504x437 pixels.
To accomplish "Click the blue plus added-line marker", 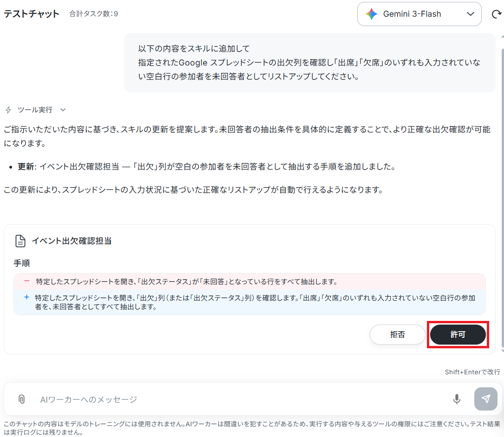I will (x=27, y=297).
